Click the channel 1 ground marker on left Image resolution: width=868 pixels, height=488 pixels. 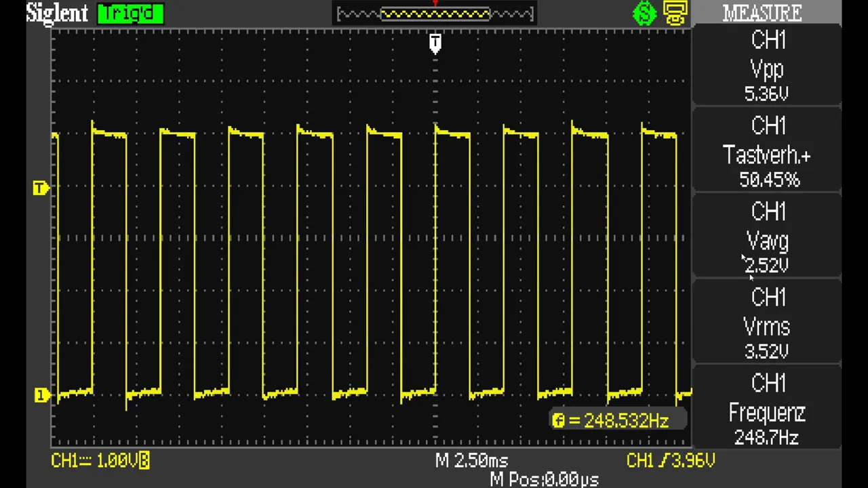(41, 395)
